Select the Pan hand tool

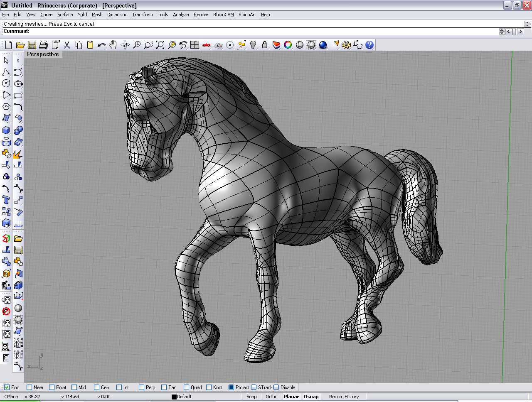point(113,45)
